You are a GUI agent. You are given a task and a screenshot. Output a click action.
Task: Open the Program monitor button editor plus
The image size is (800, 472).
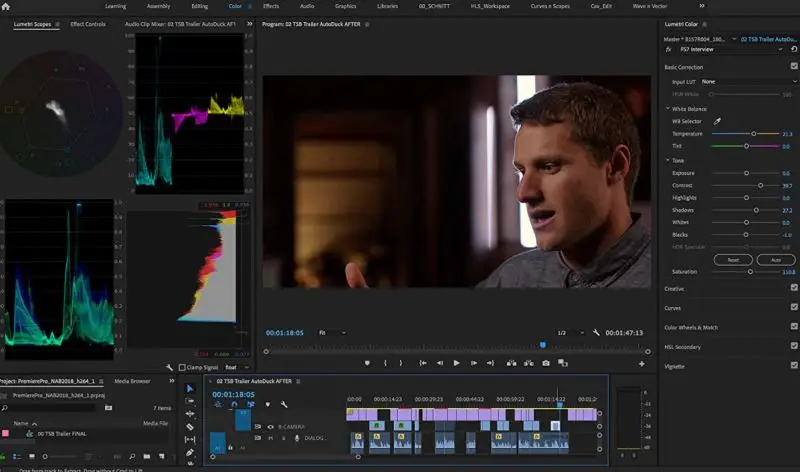click(x=642, y=364)
